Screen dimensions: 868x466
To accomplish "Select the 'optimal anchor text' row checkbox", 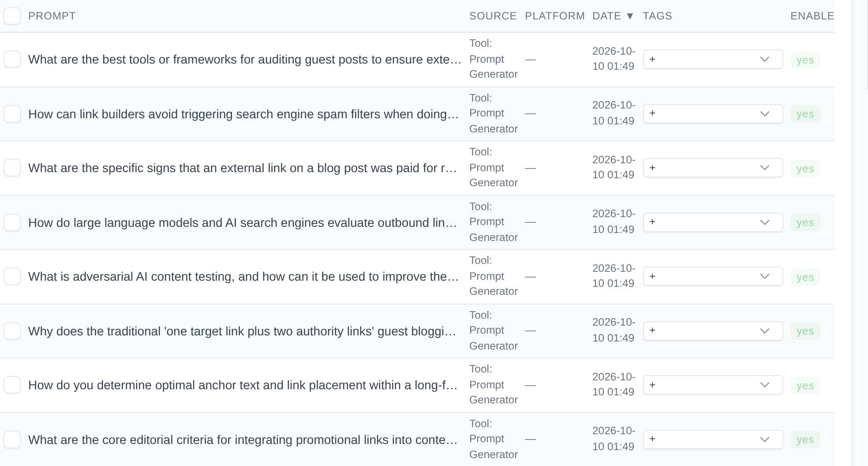I will tap(12, 385).
